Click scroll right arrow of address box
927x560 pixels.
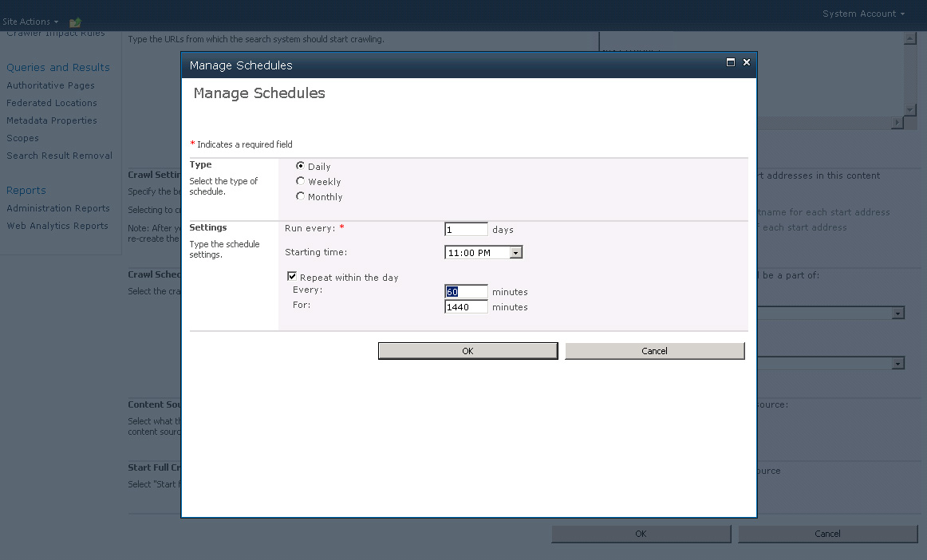pos(897,122)
